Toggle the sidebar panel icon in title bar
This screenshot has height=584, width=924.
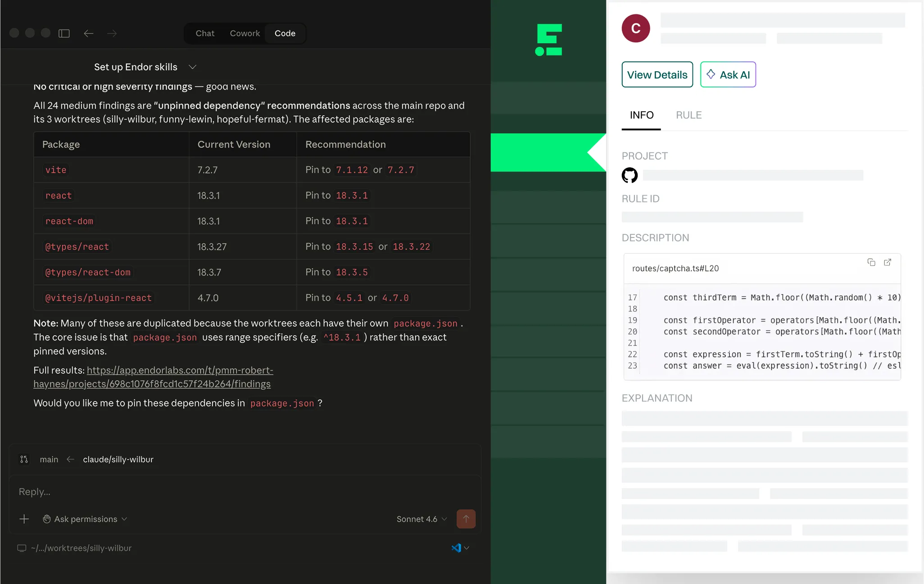(64, 33)
